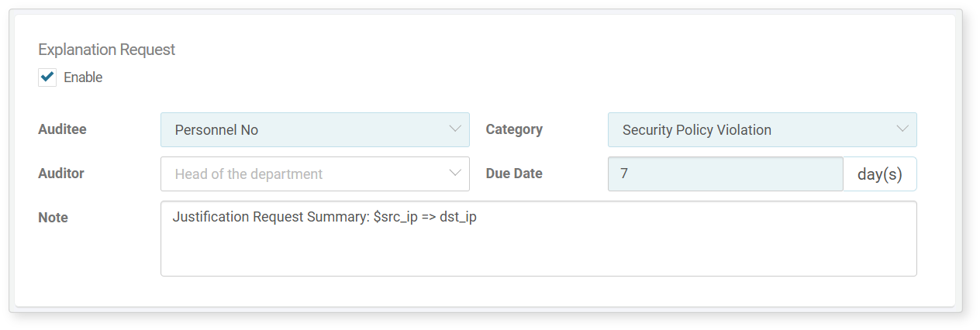Screen dimensions: 980x330
Task: Click Justification Request Summary text in Note
Action: pyautogui.click(x=271, y=218)
